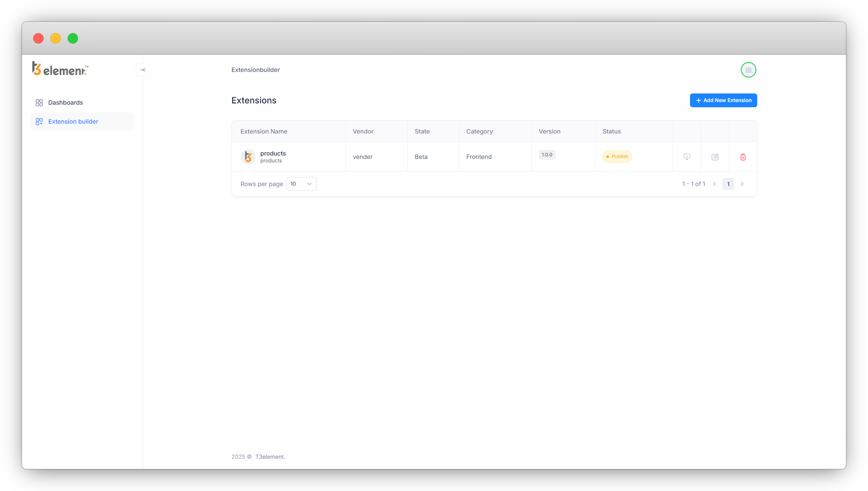Select page 1 in pagination
The image size is (868, 491).
pyautogui.click(x=728, y=184)
